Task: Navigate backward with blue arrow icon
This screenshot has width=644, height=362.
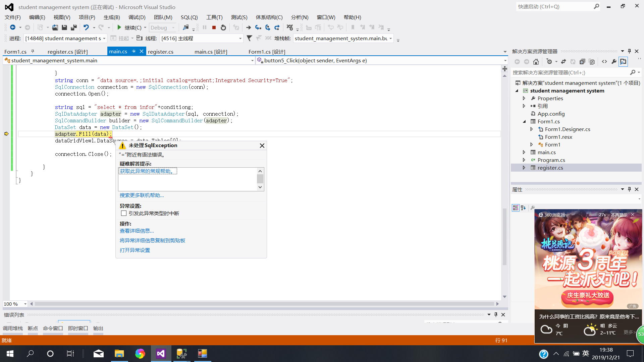Action: [13, 27]
